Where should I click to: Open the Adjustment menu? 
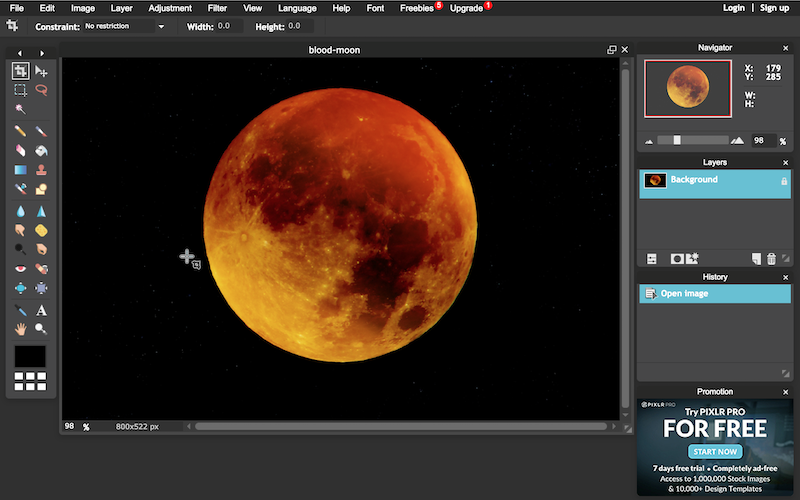click(x=170, y=8)
